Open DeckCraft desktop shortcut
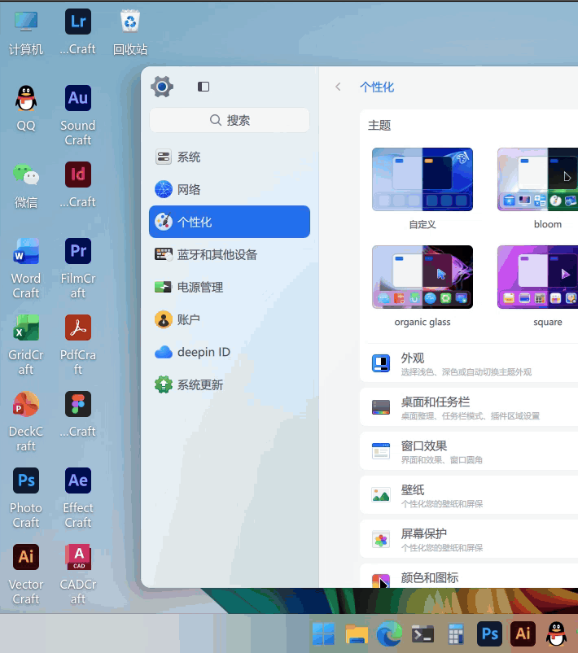578x655 pixels. click(x=26, y=421)
